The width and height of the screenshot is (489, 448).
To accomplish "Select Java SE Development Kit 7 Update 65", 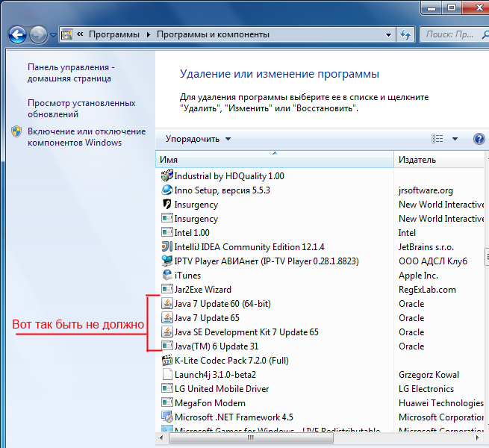I will pyautogui.click(x=246, y=332).
